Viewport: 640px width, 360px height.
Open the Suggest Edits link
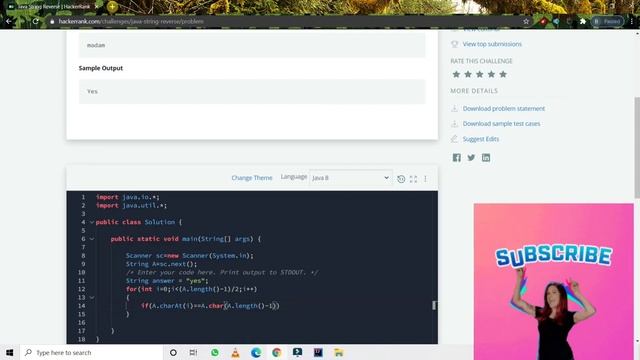[x=481, y=139]
